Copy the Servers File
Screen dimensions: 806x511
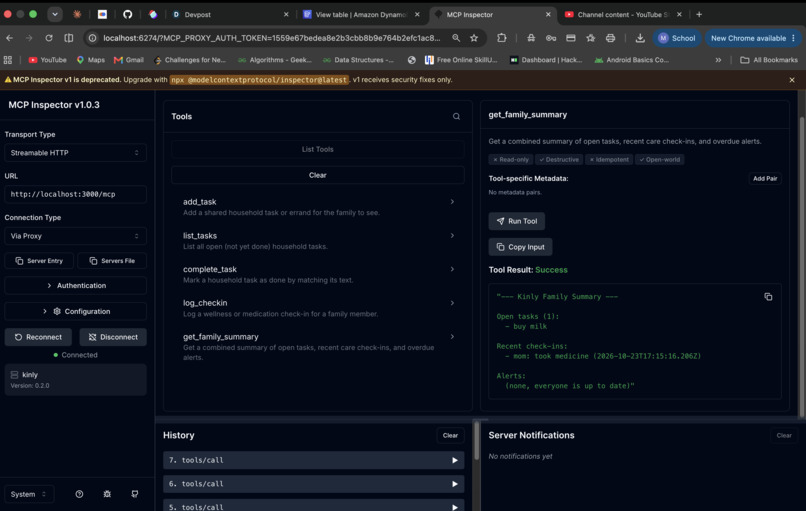(112, 261)
